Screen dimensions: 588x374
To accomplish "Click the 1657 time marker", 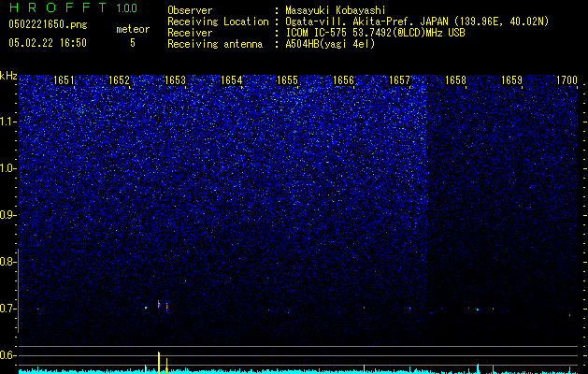I will (400, 80).
